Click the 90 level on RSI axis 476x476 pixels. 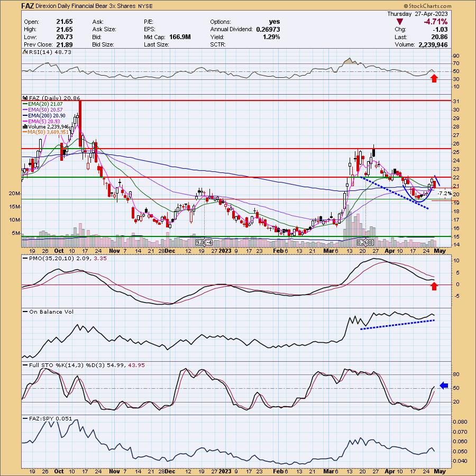pyautogui.click(x=456, y=56)
